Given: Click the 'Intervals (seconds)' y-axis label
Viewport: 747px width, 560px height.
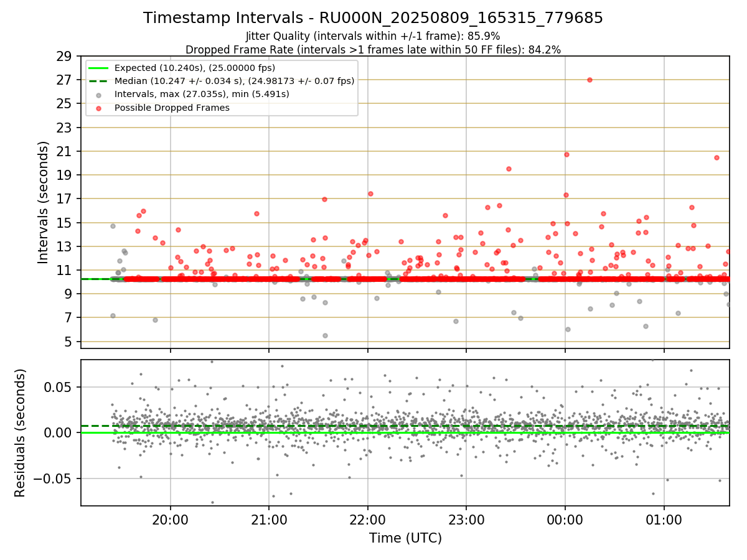Looking at the screenshot, I should coord(44,202).
